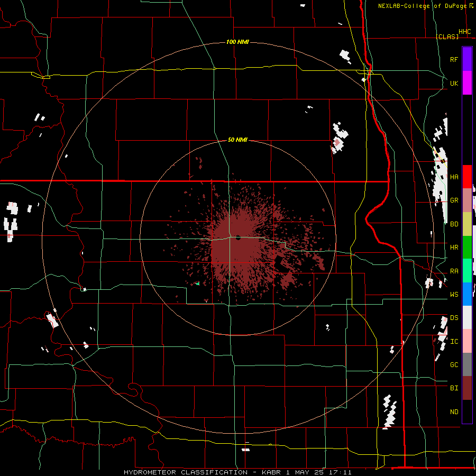Click the '50 NMI' range ring label
The height and width of the screenshot is (476, 476).
[x=237, y=140]
